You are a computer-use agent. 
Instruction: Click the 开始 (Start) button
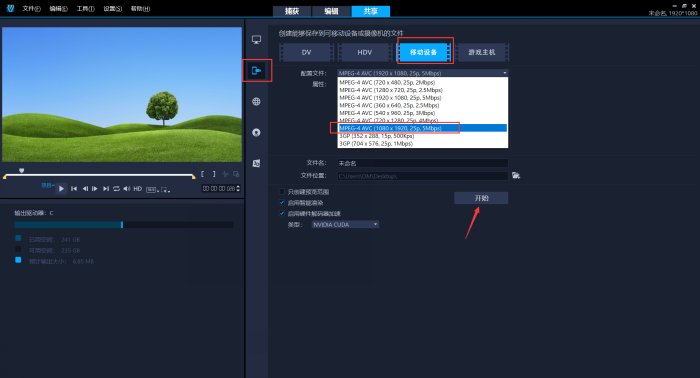click(x=481, y=198)
